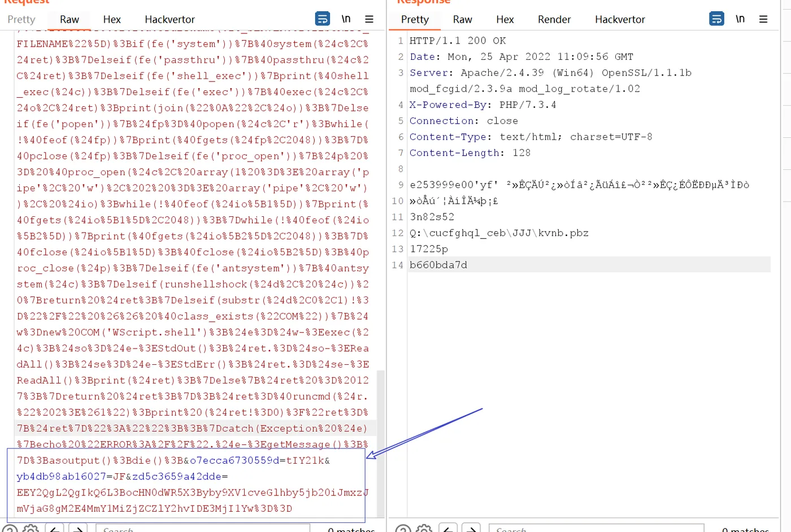Click parameter name o7ecca6730559d in Request
791x532 pixels.
[x=234, y=460]
